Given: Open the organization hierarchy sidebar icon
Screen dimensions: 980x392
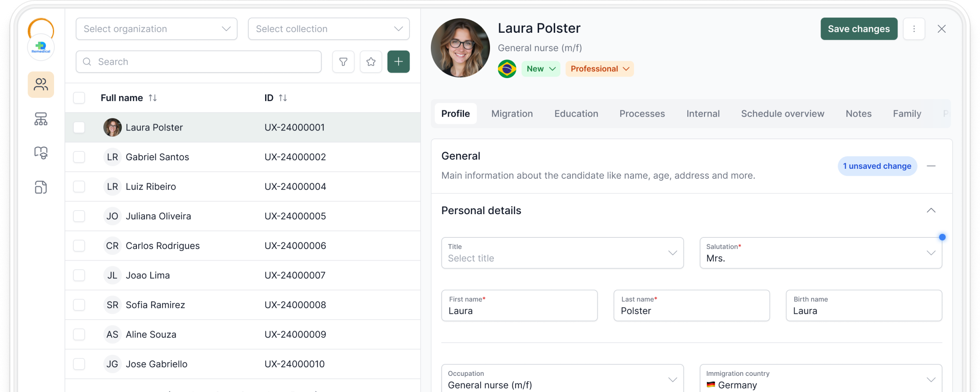Looking at the screenshot, I should [41, 119].
